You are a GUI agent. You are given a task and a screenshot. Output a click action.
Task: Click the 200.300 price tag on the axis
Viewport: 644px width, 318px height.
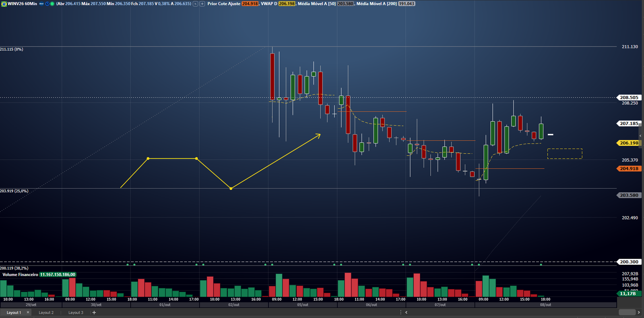(629, 262)
